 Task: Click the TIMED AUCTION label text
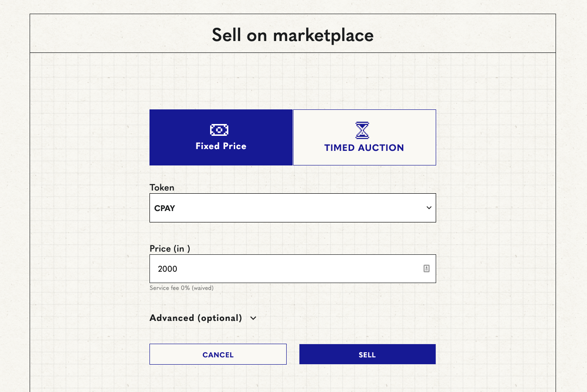[364, 148]
